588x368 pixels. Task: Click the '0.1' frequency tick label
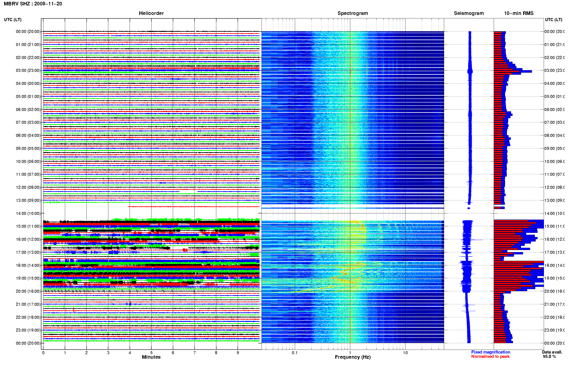coord(295,353)
